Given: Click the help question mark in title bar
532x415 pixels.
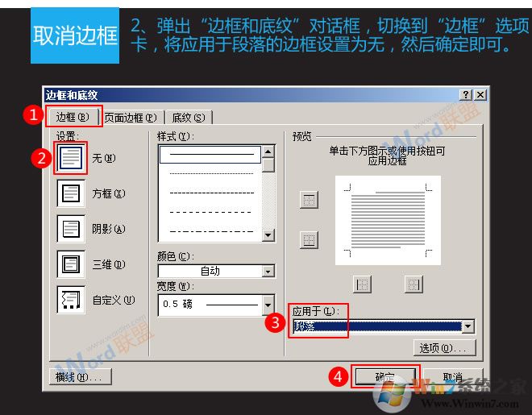Looking at the screenshot, I should click(466, 94).
